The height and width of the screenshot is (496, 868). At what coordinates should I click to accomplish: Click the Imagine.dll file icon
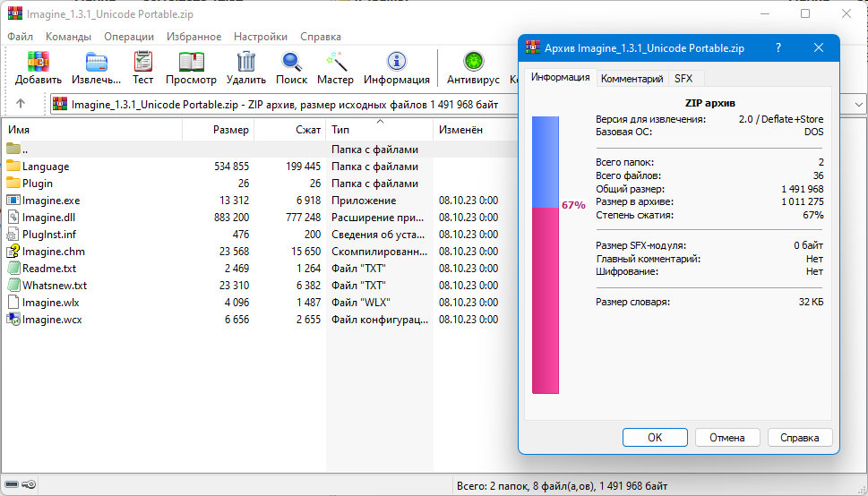13,218
